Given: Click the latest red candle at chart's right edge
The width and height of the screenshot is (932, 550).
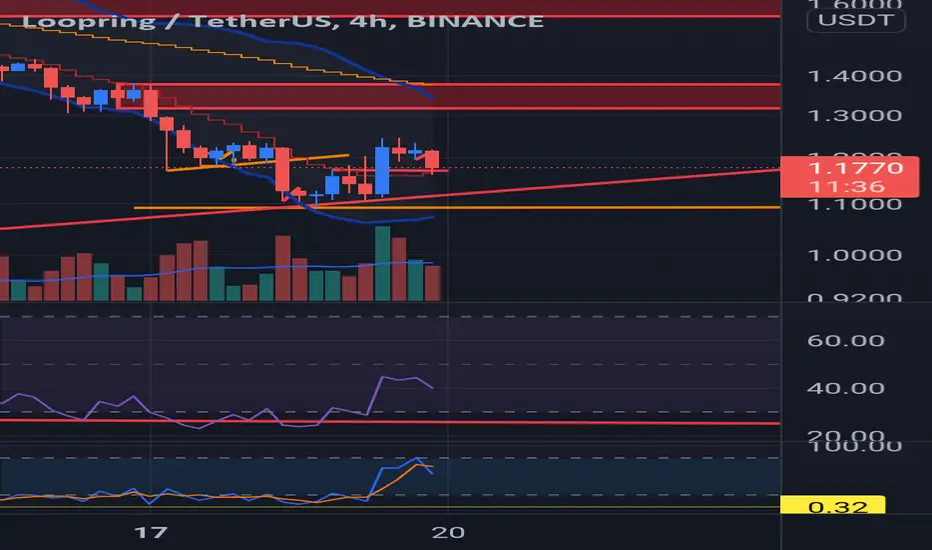Looking at the screenshot, I should [432, 159].
